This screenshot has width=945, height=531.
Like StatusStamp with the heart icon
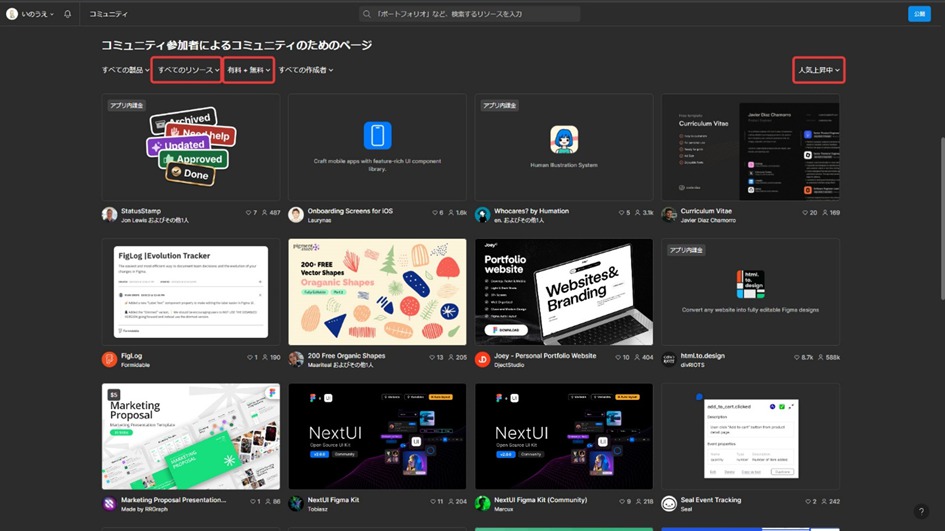tap(248, 213)
